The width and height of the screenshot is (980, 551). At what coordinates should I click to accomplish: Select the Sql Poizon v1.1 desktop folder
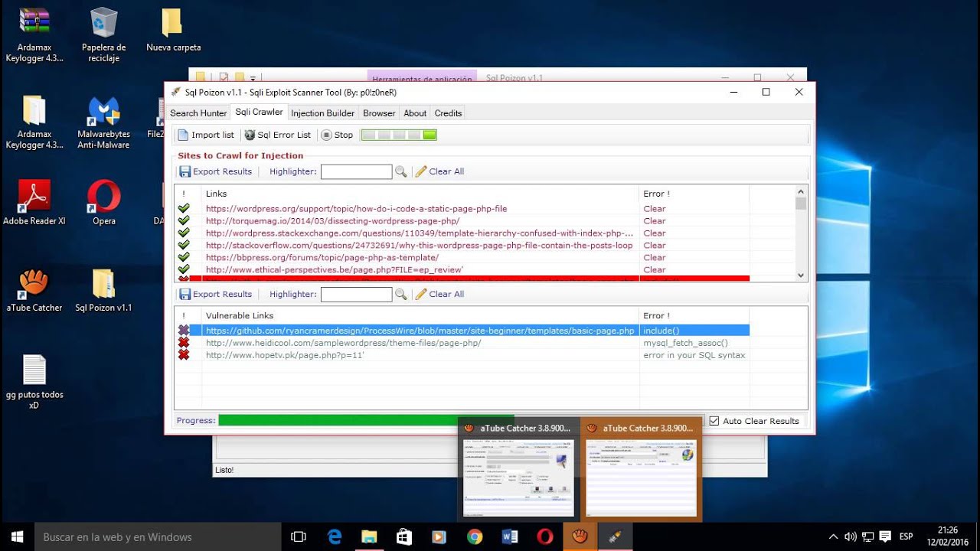(x=103, y=291)
